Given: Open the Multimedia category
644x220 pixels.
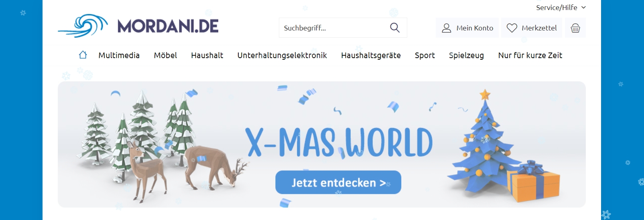Looking at the screenshot, I should point(119,55).
